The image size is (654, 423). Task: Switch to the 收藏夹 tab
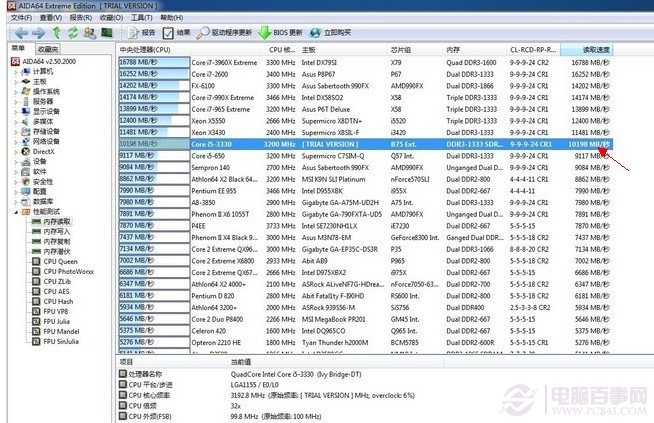tap(48, 49)
